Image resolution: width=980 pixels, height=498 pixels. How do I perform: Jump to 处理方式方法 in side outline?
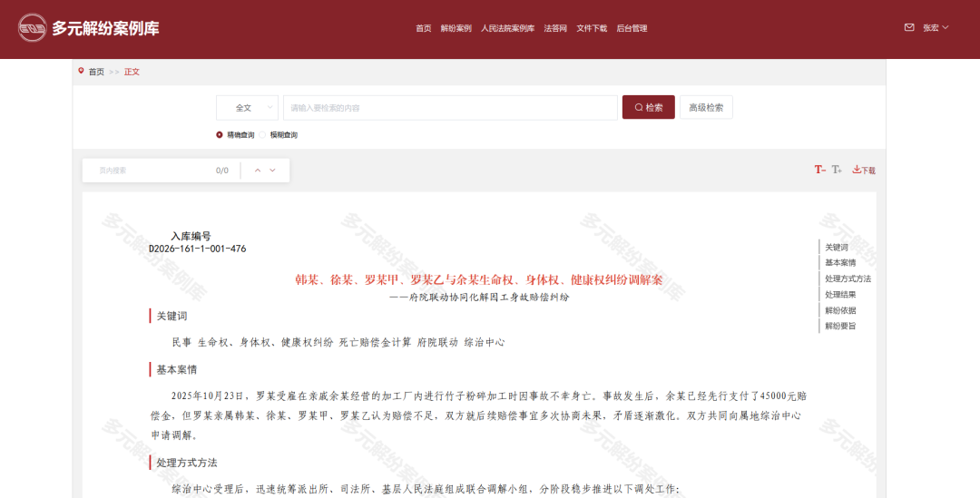coord(848,278)
